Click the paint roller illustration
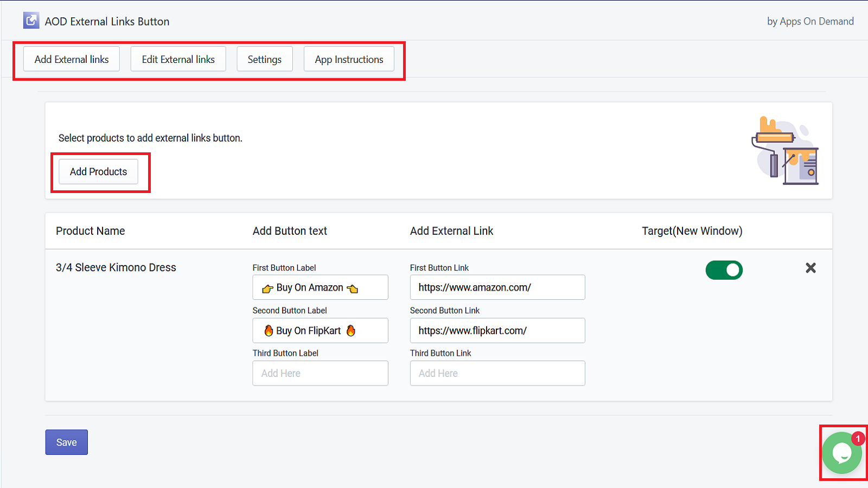868x488 pixels. (x=784, y=151)
